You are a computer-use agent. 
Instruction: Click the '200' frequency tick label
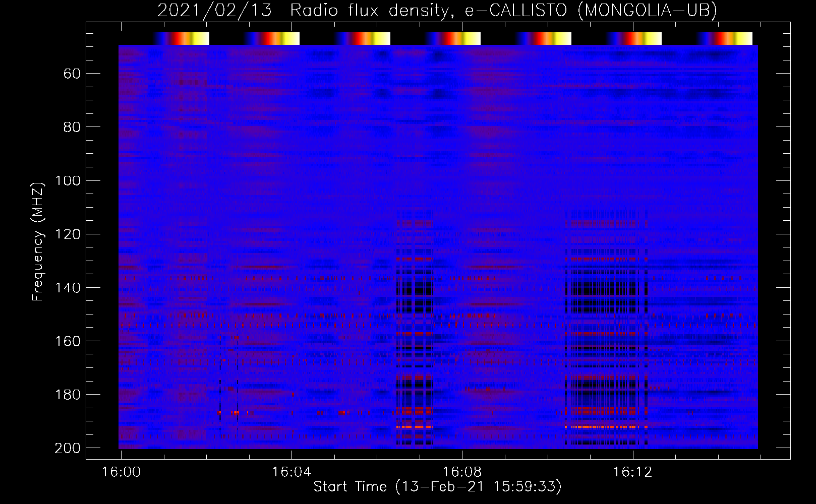click(x=68, y=448)
